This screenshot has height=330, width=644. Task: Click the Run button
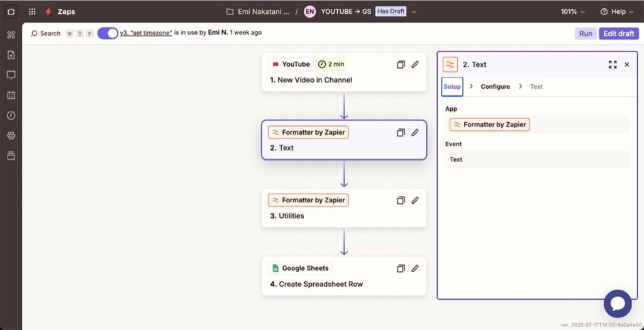586,33
